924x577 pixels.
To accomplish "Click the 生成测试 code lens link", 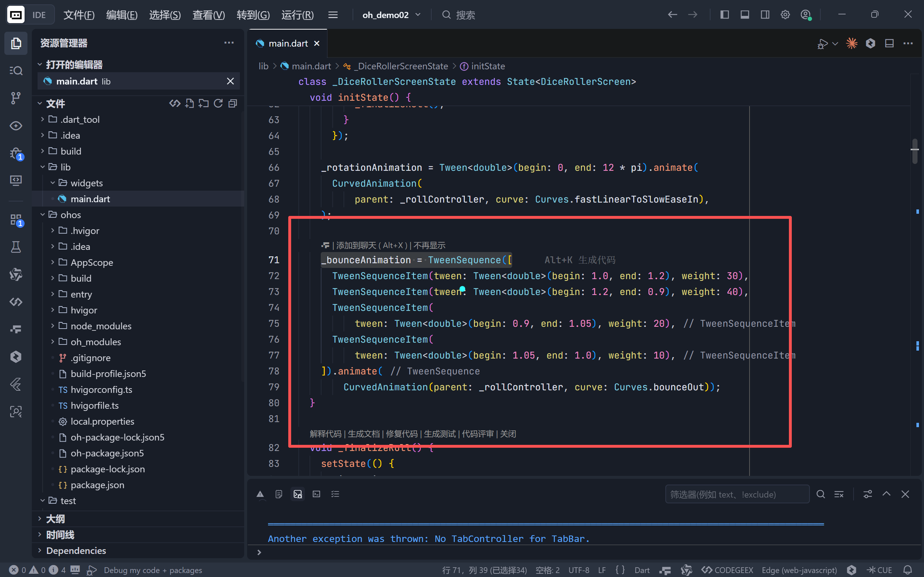I will click(440, 434).
